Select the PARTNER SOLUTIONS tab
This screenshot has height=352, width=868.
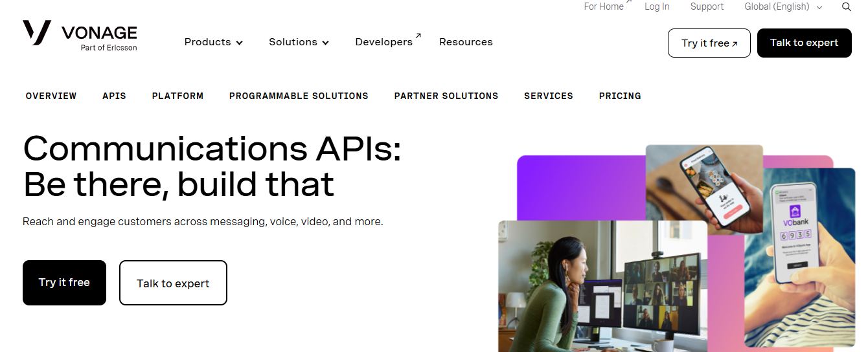tap(446, 96)
